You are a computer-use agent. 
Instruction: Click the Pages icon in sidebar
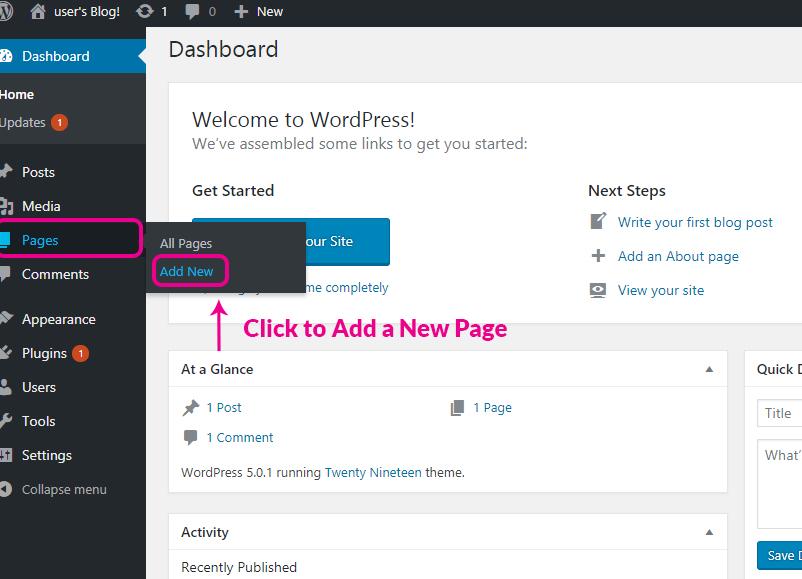[x=5, y=240]
